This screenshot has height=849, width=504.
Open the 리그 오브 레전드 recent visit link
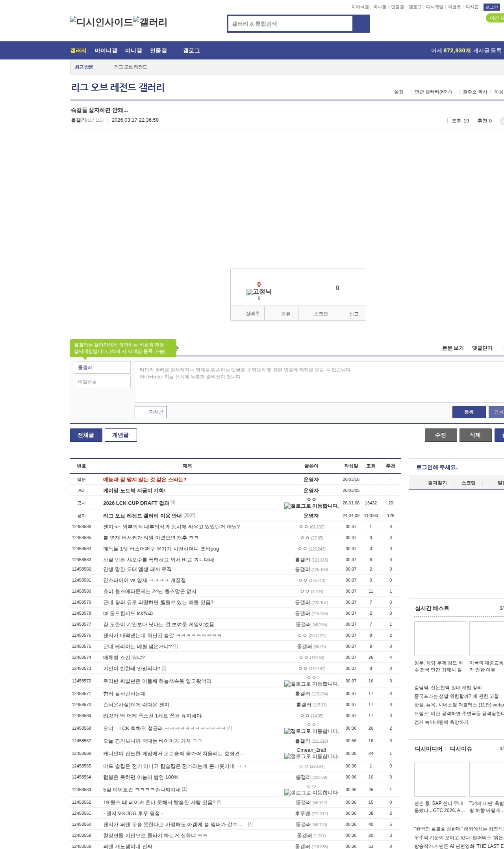pos(131,67)
